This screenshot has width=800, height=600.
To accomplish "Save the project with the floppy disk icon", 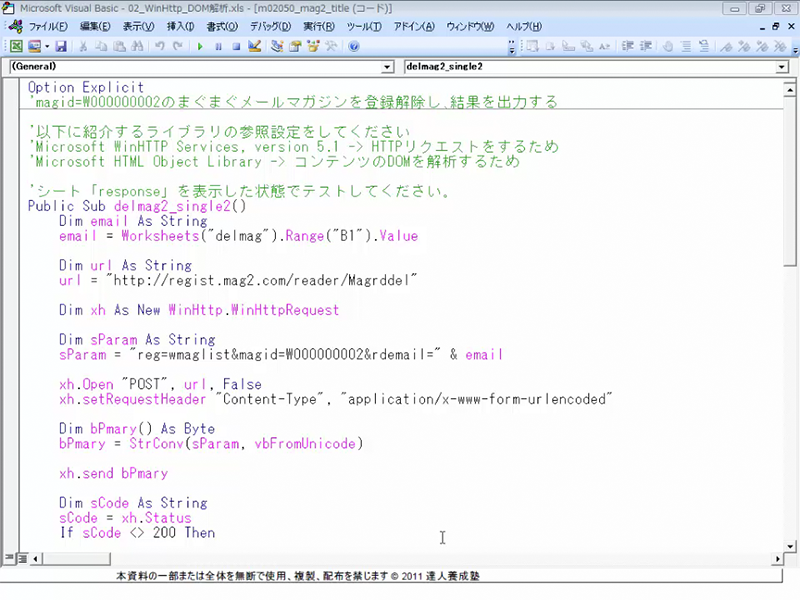I will coord(61,46).
